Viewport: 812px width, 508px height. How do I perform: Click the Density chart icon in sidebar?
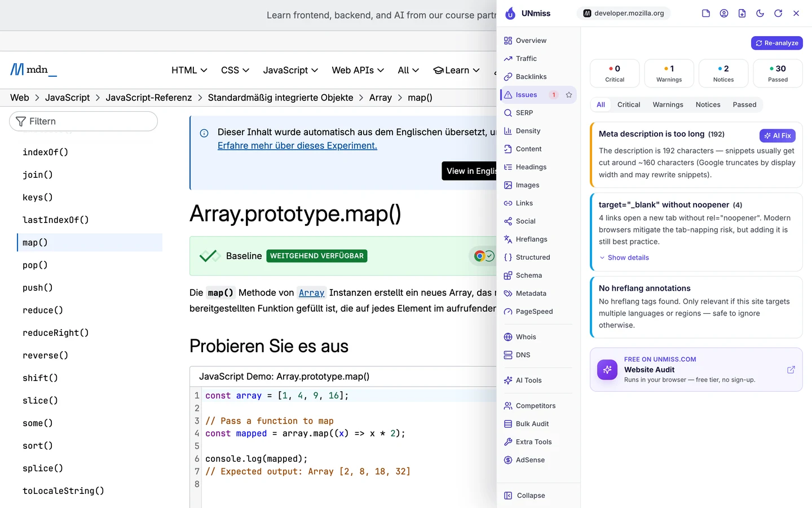(x=508, y=131)
